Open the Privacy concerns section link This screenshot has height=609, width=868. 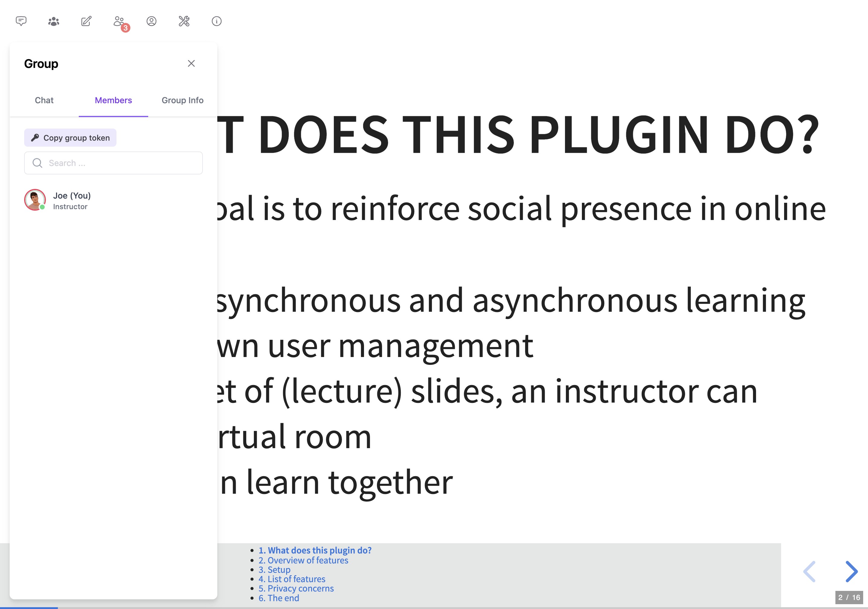pyautogui.click(x=296, y=588)
